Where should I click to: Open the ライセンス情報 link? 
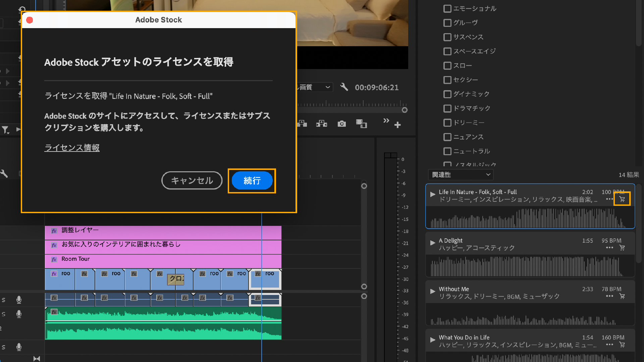(72, 148)
